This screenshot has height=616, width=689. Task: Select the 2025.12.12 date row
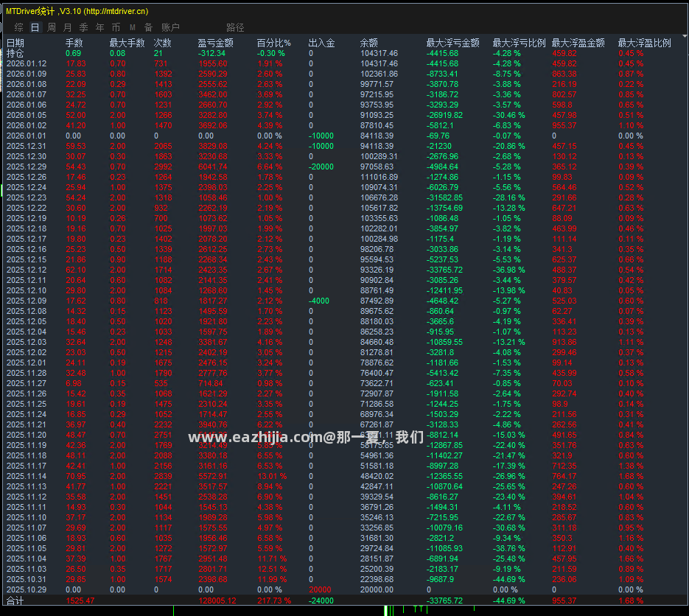[x=27, y=270]
